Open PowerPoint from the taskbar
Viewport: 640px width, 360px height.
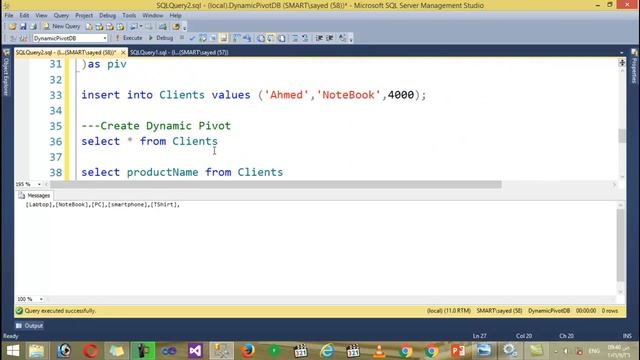(458, 351)
